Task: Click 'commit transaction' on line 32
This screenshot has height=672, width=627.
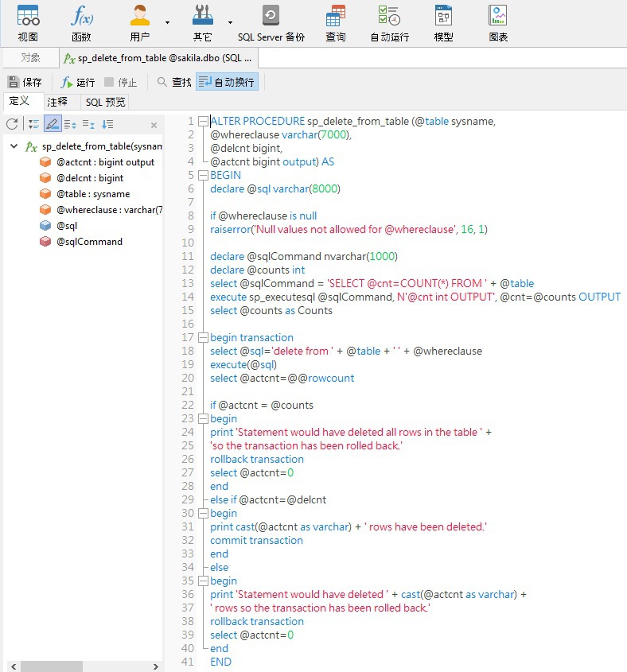Action: pos(256,541)
